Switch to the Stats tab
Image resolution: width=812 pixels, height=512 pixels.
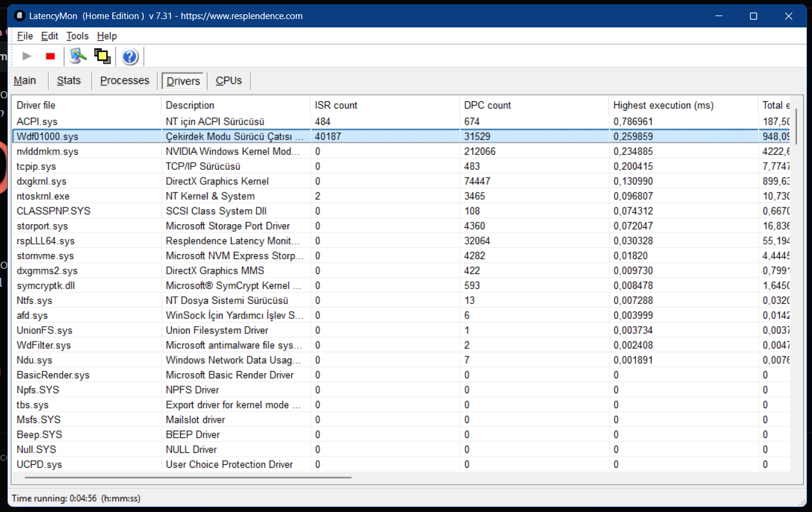(69, 80)
